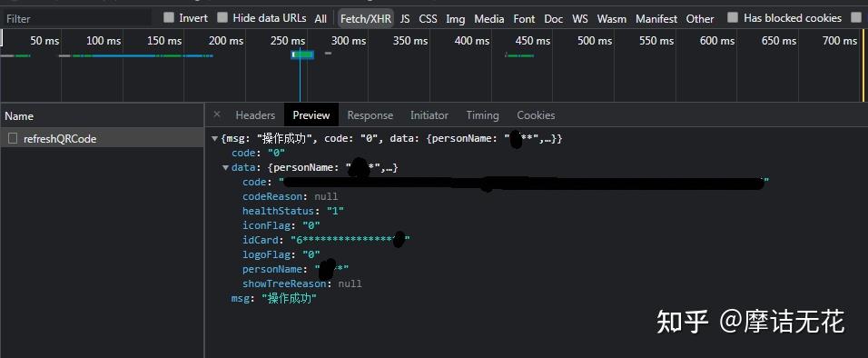The width and height of the screenshot is (868, 358).
Task: Select the refreshQRCode request row
Action: [102, 138]
